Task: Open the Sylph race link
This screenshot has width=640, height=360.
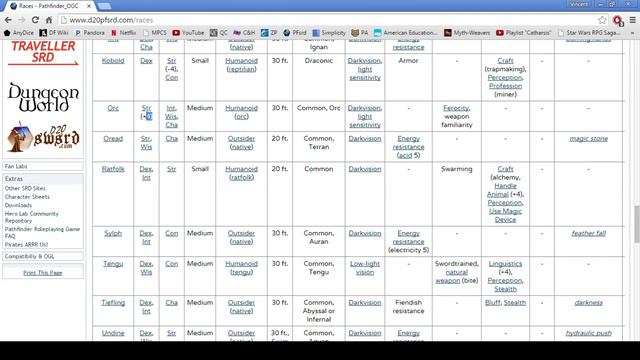Action: tap(113, 233)
